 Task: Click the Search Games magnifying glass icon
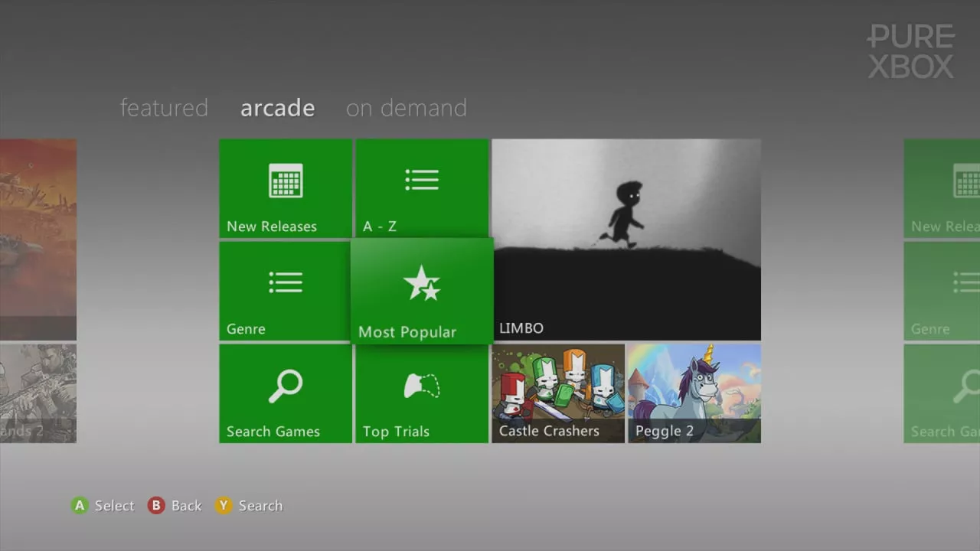pyautogui.click(x=286, y=386)
